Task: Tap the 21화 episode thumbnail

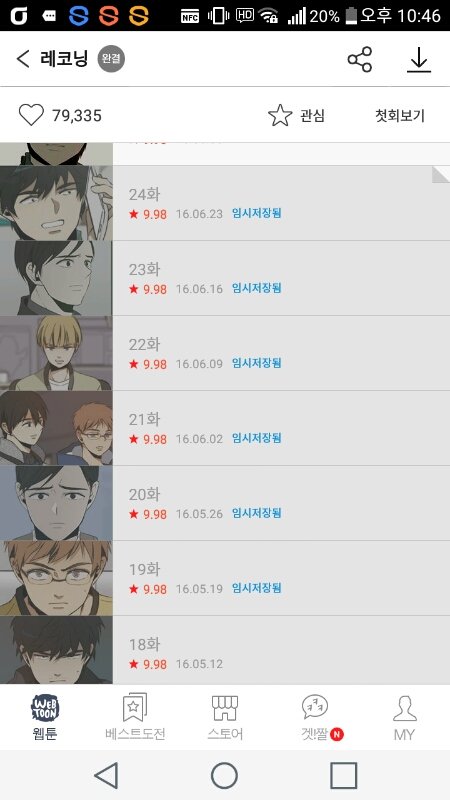Action: pyautogui.click(x=56, y=428)
